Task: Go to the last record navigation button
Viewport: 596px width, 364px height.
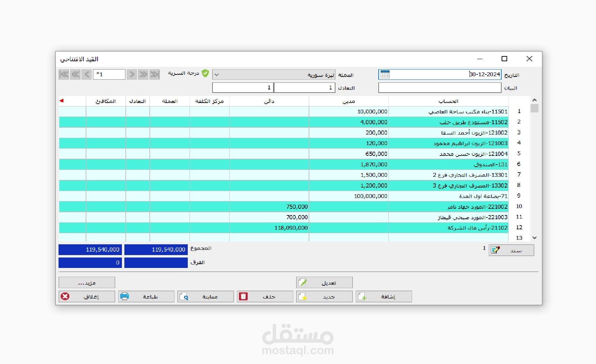Action: click(x=155, y=74)
